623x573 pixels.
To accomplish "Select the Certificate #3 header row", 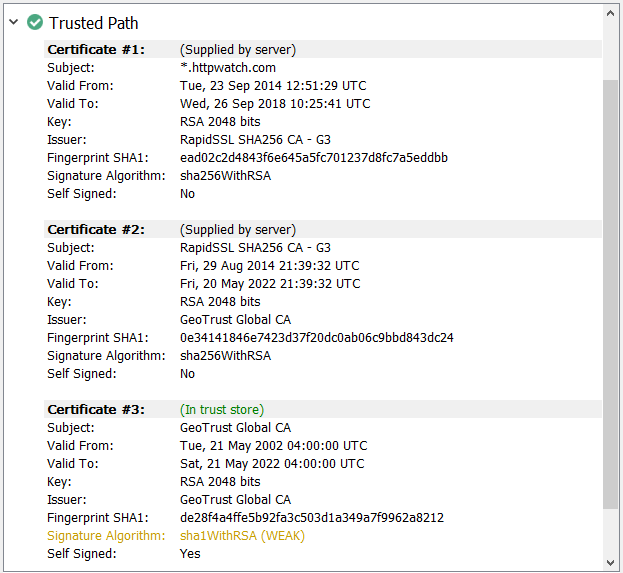I will [x=96, y=409].
